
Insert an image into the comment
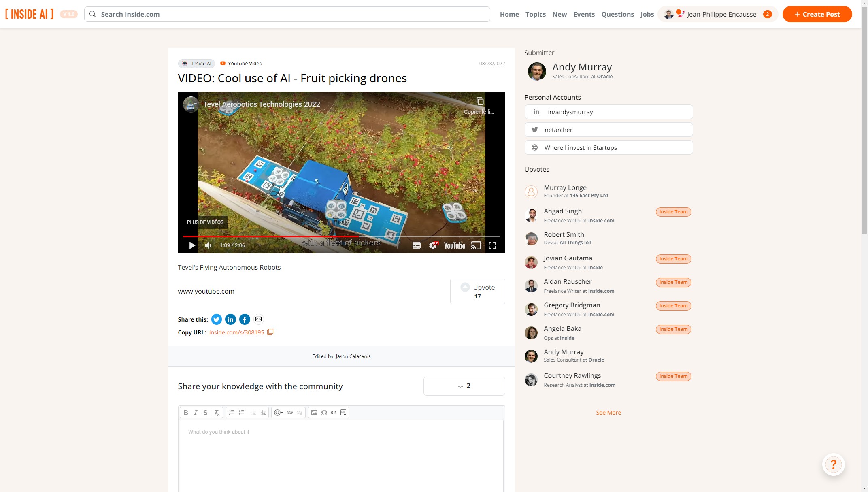point(314,413)
